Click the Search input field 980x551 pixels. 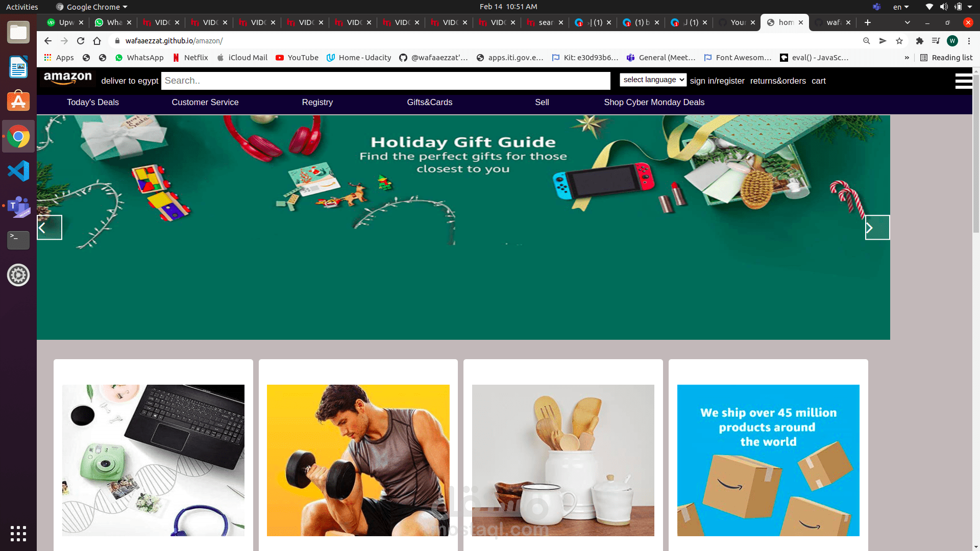386,81
